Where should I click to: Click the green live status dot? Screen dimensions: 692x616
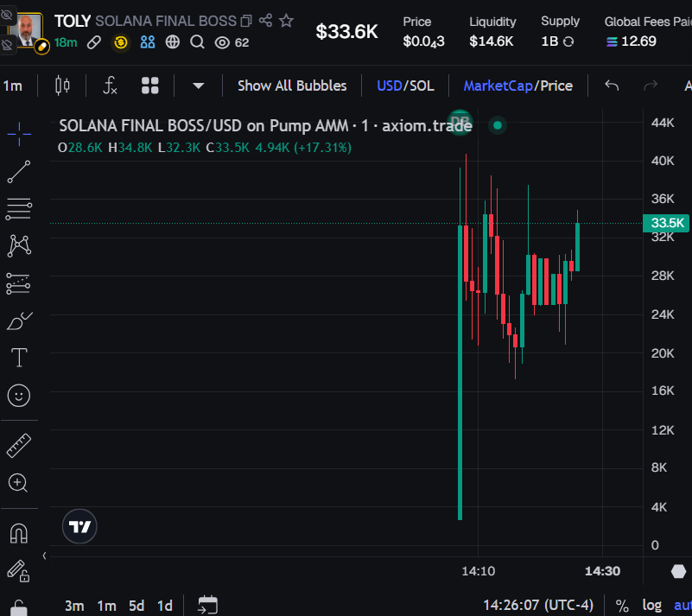pyautogui.click(x=498, y=125)
